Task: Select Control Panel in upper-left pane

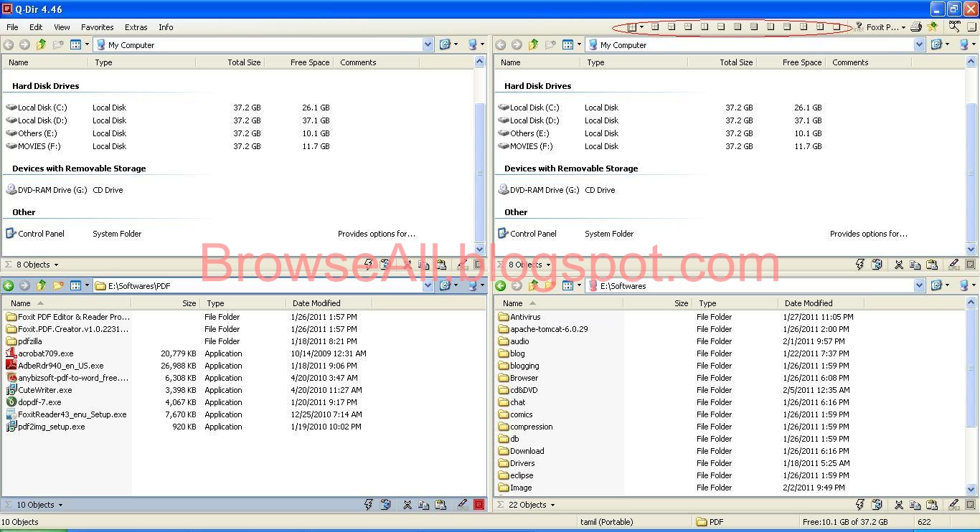Action: pos(35,234)
